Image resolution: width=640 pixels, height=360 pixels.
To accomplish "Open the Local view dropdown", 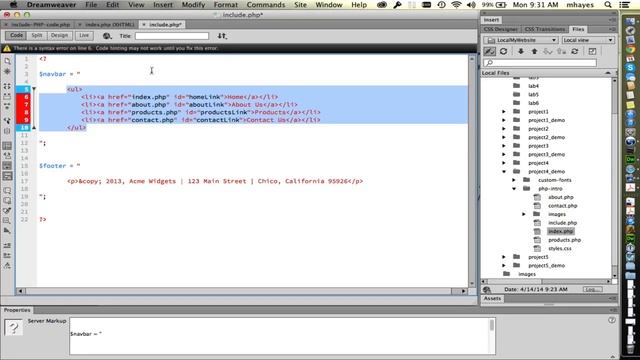I will coord(588,40).
